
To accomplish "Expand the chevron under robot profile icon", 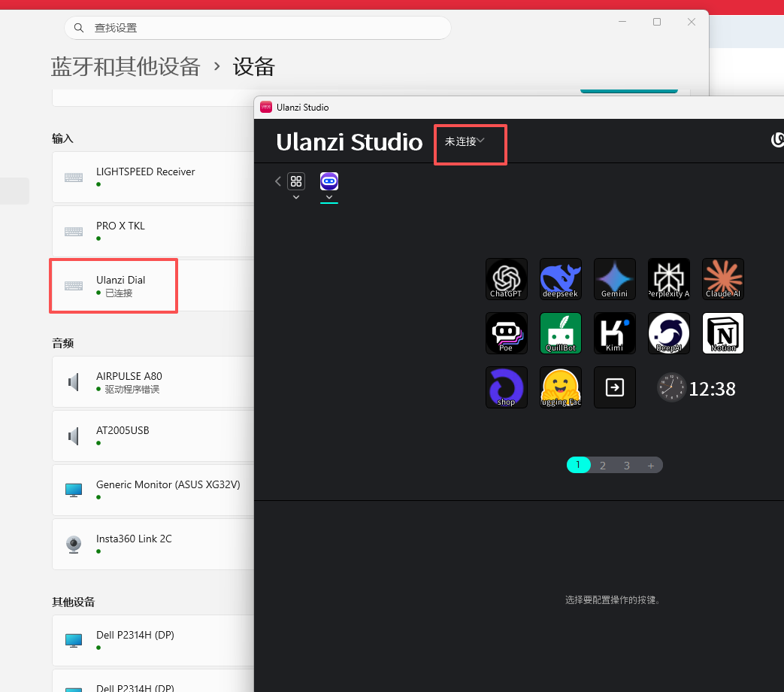I will (x=329, y=197).
